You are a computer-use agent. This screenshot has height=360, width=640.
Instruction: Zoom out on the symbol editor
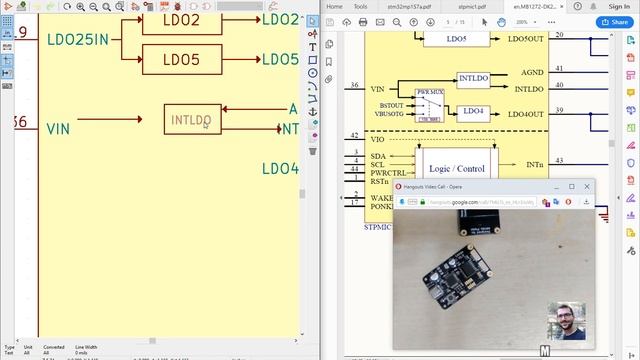pos(93,7)
